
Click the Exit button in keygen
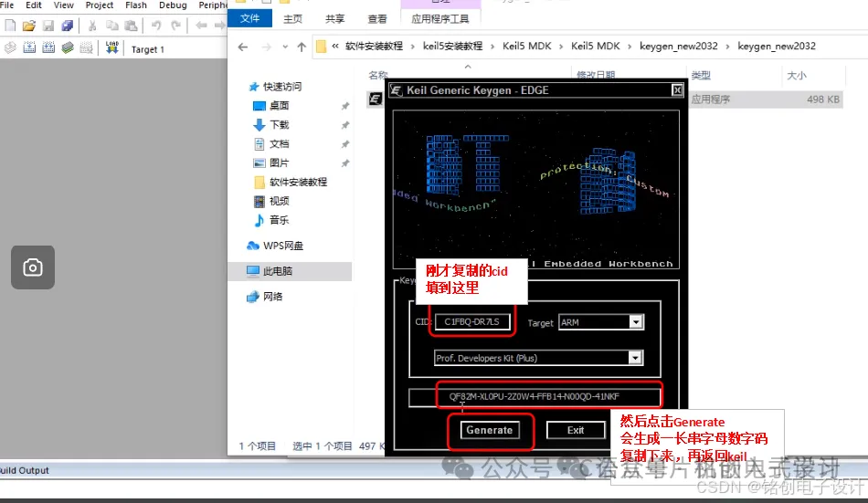pyautogui.click(x=575, y=430)
